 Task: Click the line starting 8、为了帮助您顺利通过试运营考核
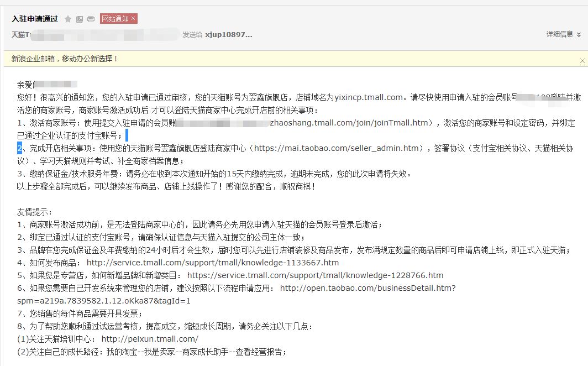[165, 327]
